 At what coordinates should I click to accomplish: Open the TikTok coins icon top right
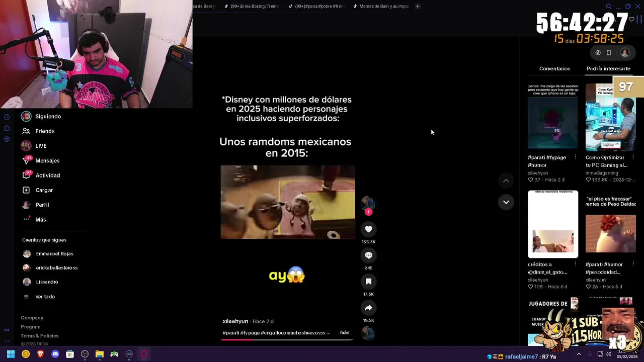pos(598,52)
